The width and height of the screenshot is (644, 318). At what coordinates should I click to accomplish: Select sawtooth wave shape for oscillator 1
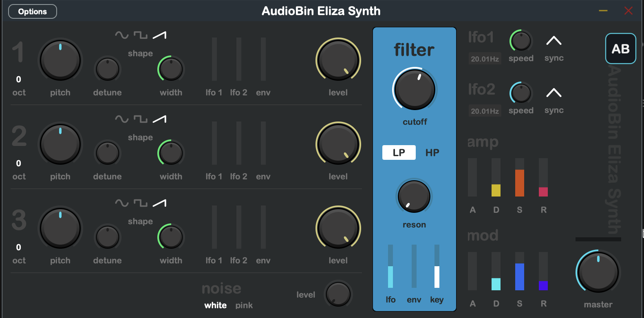[159, 35]
